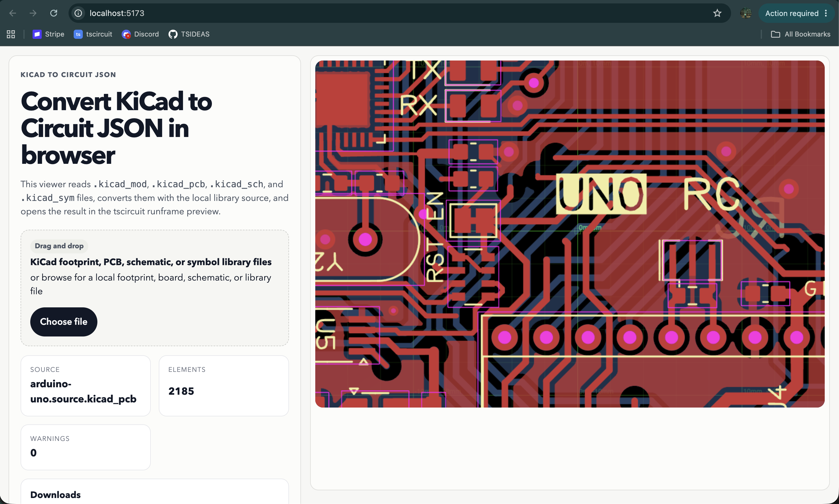Open the Stripe bookmark
Image resolution: width=839 pixels, height=504 pixels.
(x=48, y=34)
